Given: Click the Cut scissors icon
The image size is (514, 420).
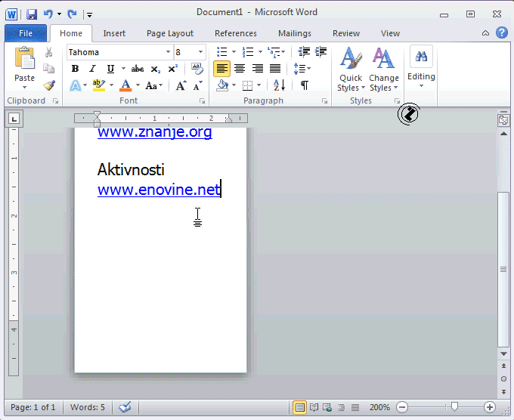Looking at the screenshot, I should [x=49, y=52].
